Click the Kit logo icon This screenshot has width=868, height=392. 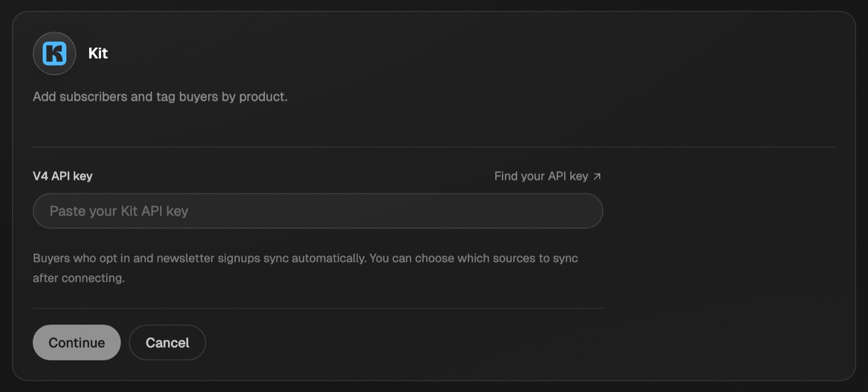(x=54, y=53)
